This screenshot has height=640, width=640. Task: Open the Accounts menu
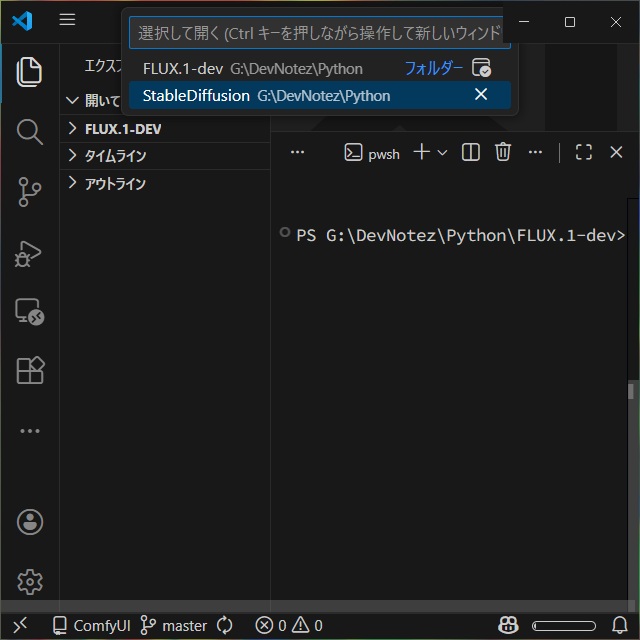click(x=30, y=521)
